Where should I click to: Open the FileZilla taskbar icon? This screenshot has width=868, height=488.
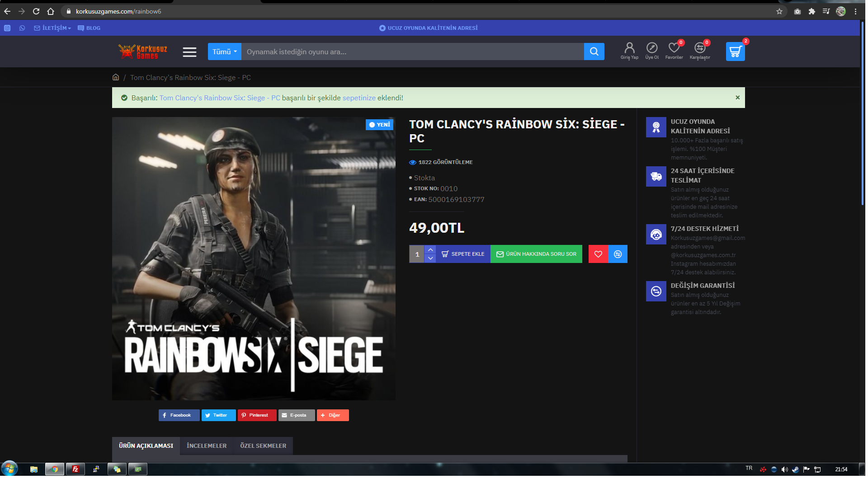(x=75, y=469)
